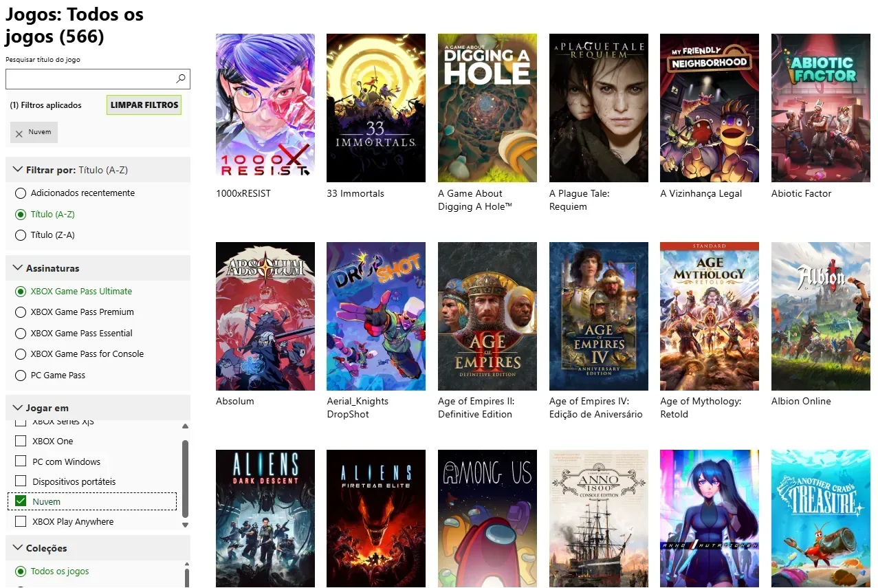Click the Jogar em list scrollbar thumb
878x588 pixels.
coord(185,479)
